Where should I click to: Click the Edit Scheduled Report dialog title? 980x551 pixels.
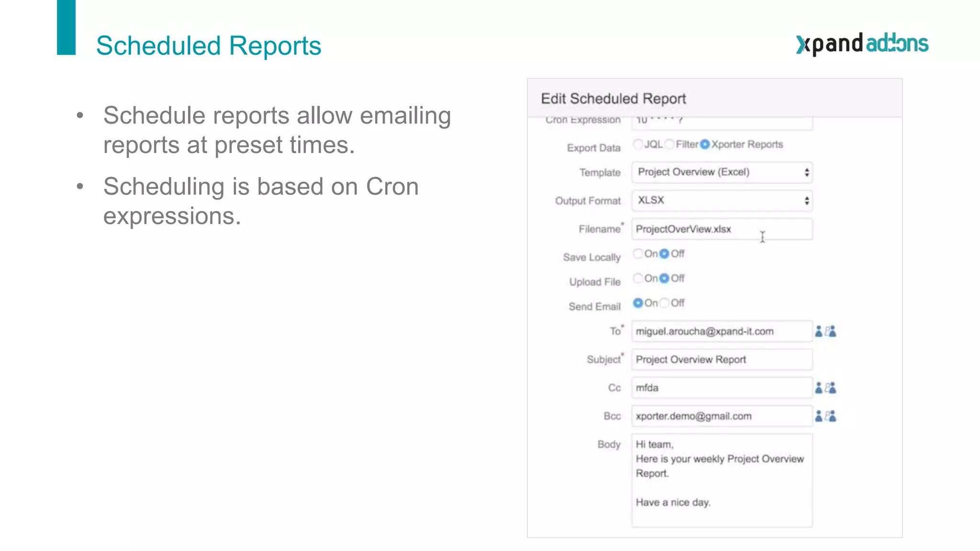coord(613,99)
